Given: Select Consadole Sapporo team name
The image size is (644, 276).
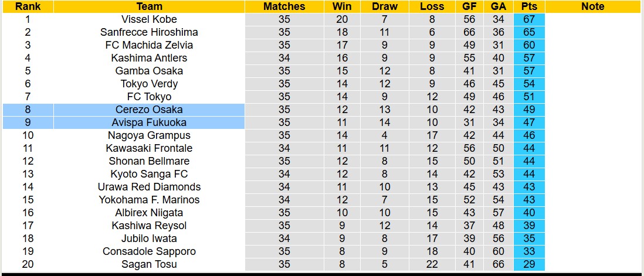Looking at the screenshot, I should (149, 251).
